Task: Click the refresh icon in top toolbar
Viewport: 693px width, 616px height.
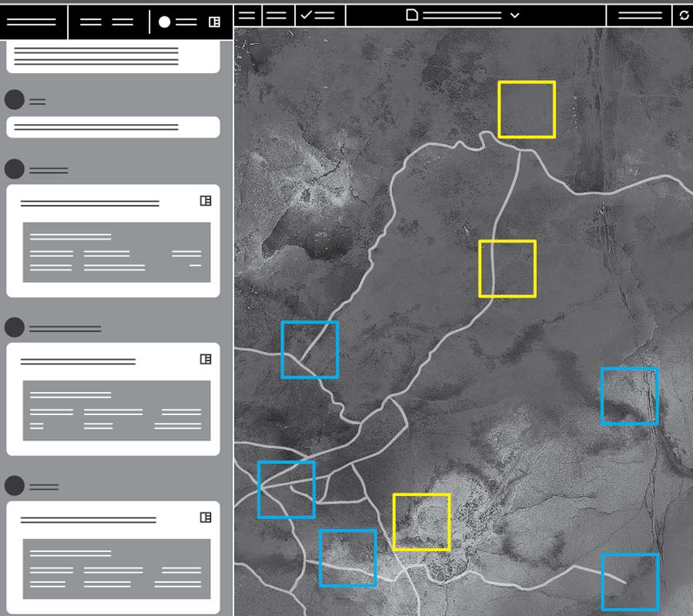Action: [x=684, y=15]
